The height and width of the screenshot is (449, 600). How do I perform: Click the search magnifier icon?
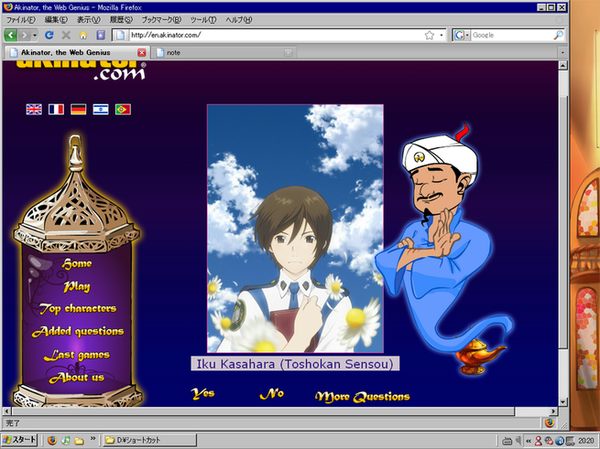pos(558,35)
